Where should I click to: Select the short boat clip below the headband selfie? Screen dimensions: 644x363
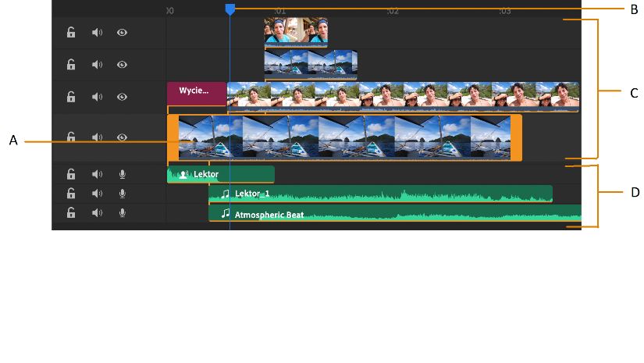point(311,63)
